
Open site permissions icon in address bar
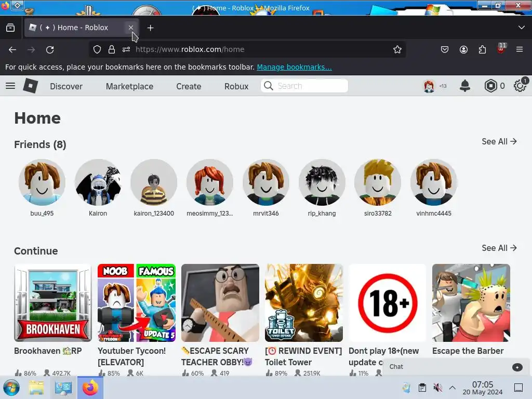click(126, 49)
